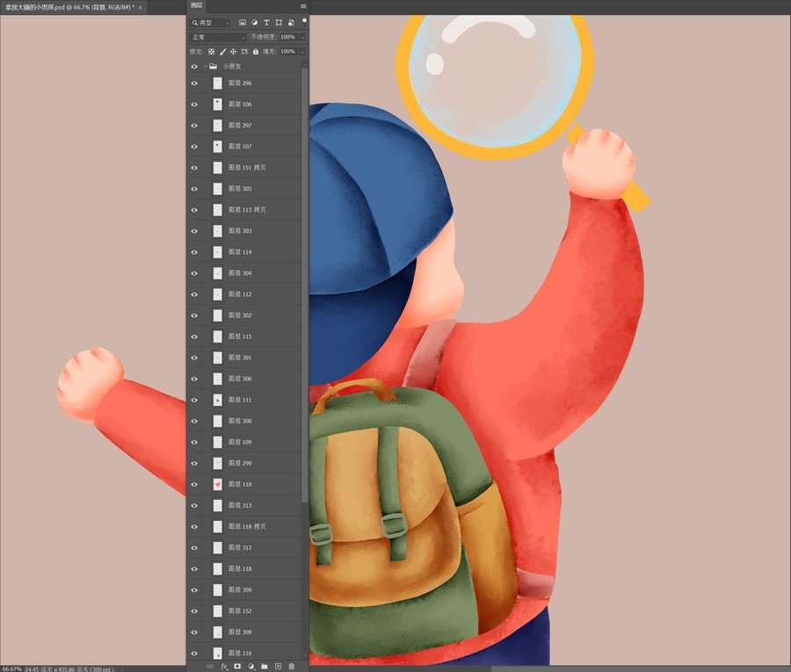Hide layer 图层 296
791x672 pixels.
(x=194, y=83)
